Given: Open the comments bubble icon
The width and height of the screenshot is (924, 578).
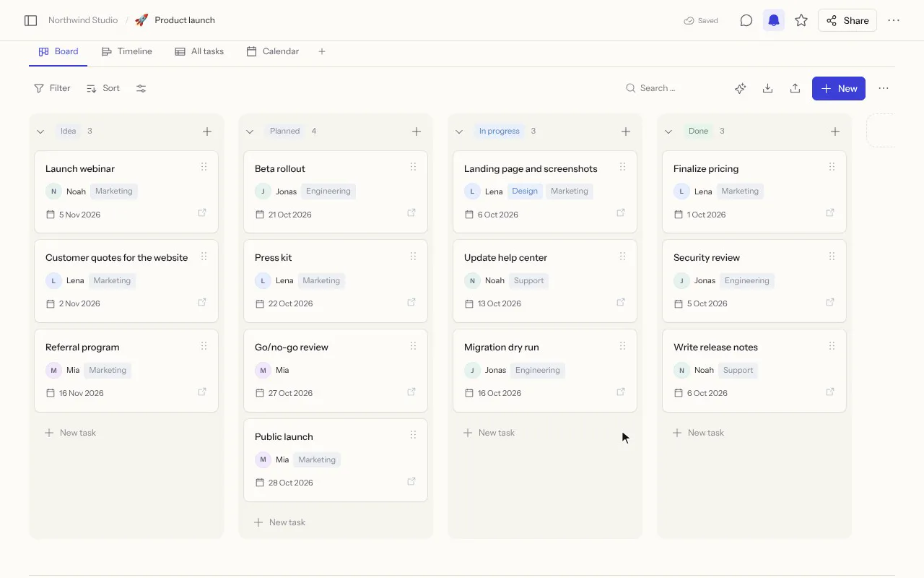Looking at the screenshot, I should click(746, 20).
